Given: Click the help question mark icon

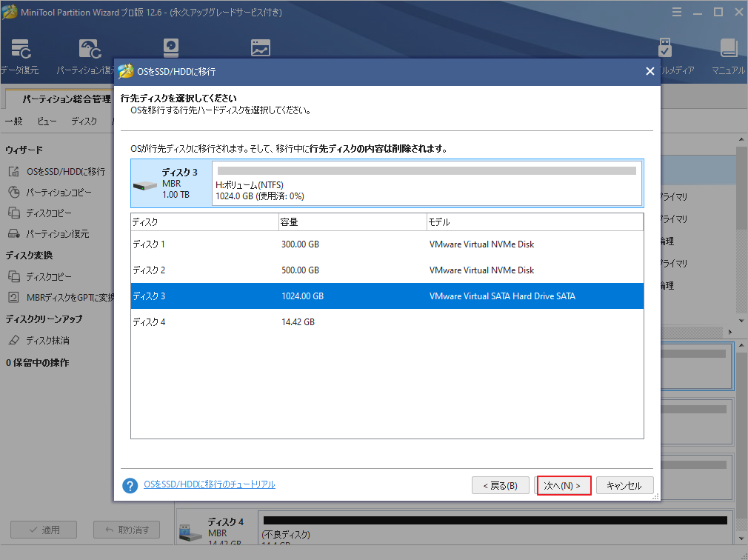Looking at the screenshot, I should coord(130,485).
